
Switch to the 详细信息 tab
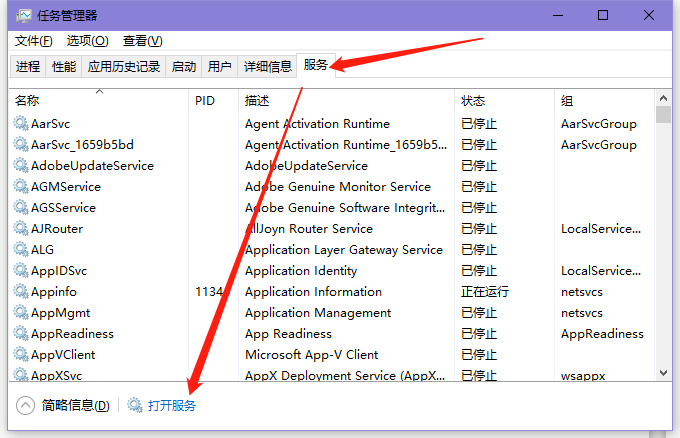click(268, 67)
